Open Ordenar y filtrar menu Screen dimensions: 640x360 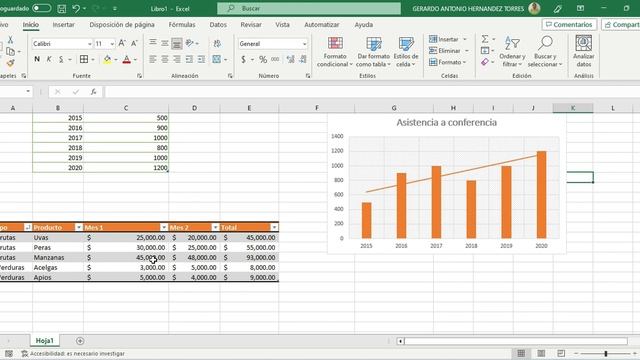(x=512, y=52)
